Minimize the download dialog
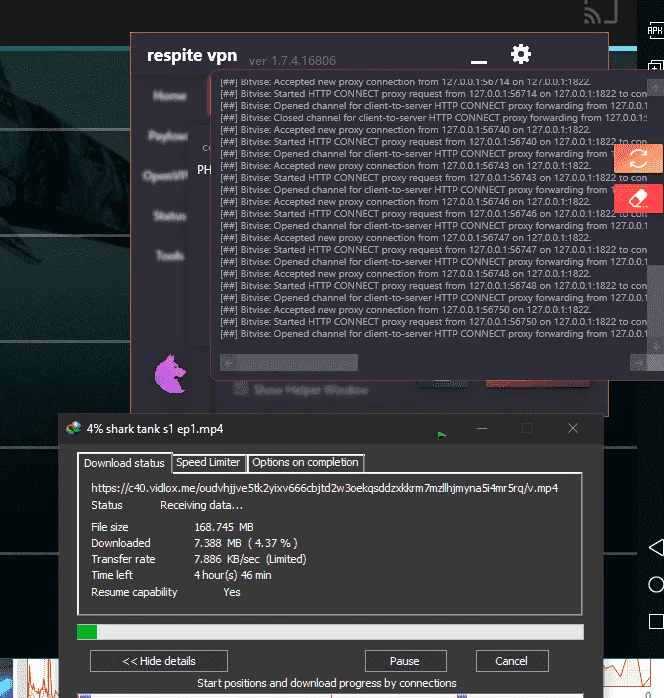The image size is (664, 698). click(482, 428)
